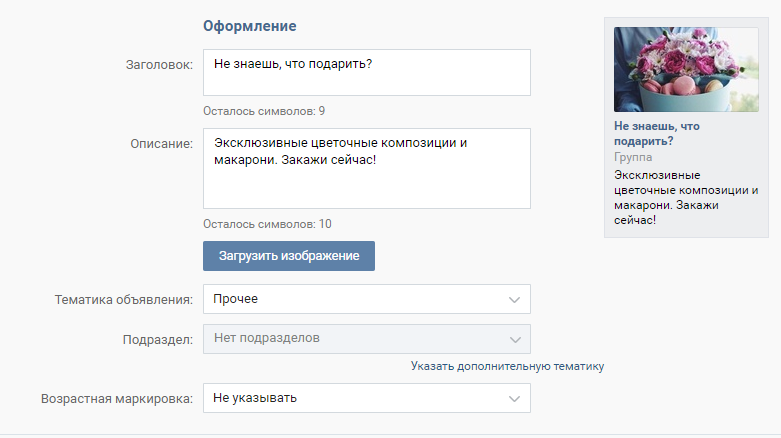Click the ad preview title link
This screenshot has width=781, height=438.
point(656,134)
